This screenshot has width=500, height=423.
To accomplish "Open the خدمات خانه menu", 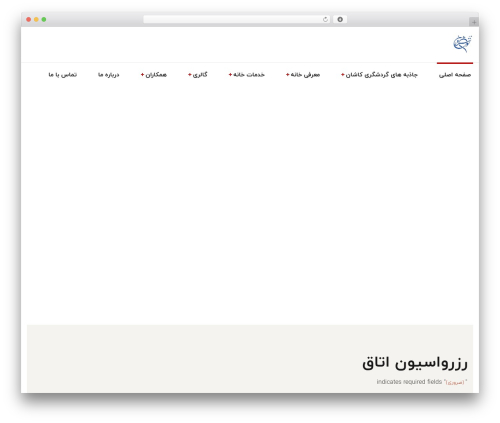I will point(249,75).
